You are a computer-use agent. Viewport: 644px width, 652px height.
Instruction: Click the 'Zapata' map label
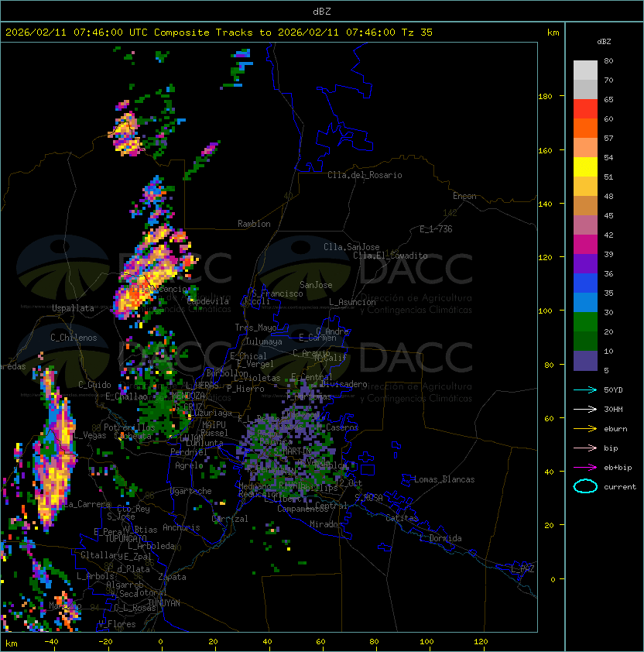172,577
